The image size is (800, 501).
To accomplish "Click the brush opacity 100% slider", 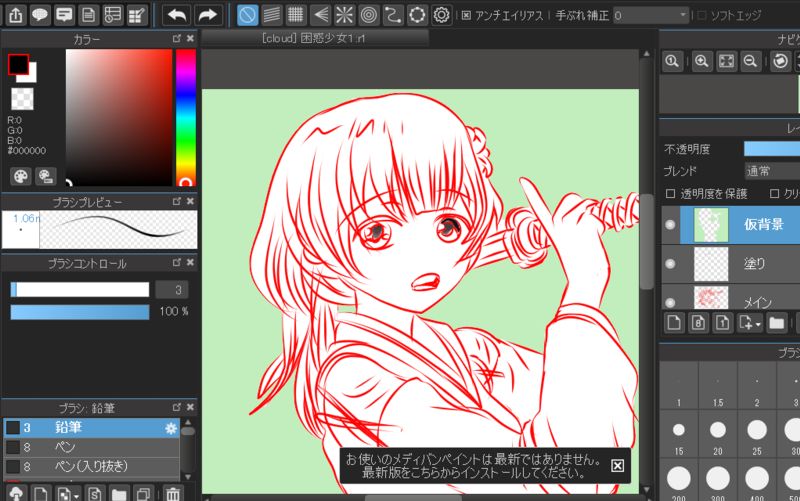I will click(x=80, y=312).
